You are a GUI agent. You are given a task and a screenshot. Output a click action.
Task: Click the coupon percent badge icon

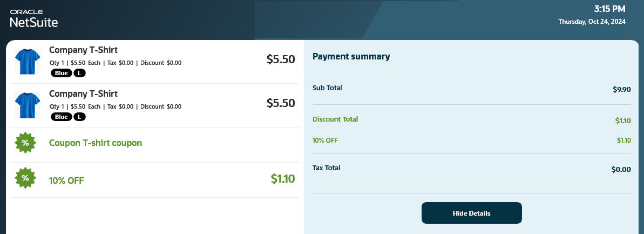click(25, 143)
